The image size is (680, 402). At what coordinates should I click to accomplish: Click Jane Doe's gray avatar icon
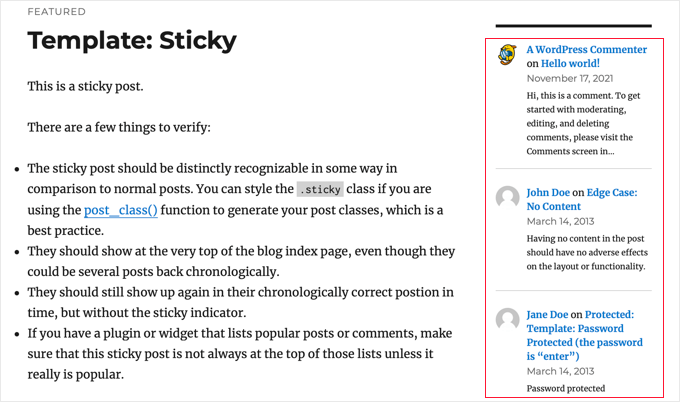[x=507, y=319]
